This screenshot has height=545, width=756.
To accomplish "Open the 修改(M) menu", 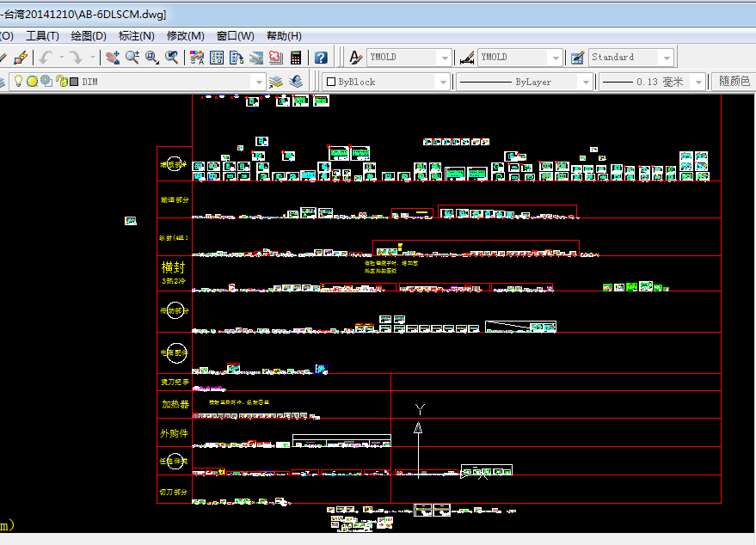I will pos(185,35).
